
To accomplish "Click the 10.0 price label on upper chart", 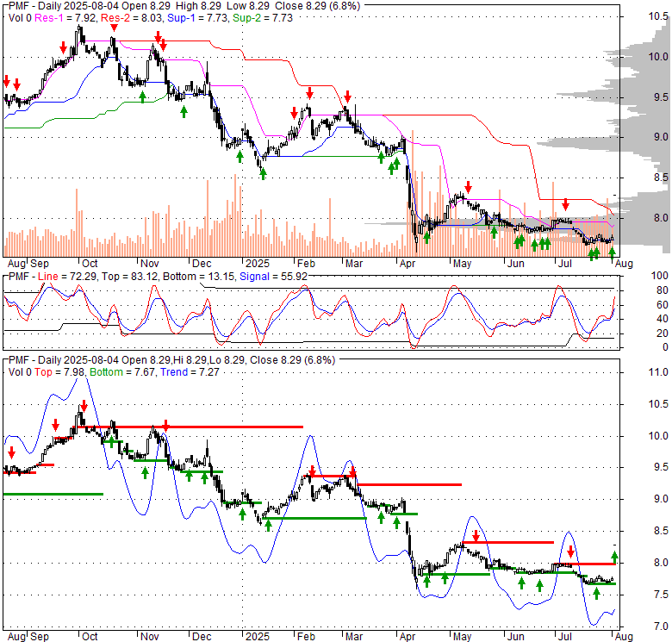I will tap(658, 57).
